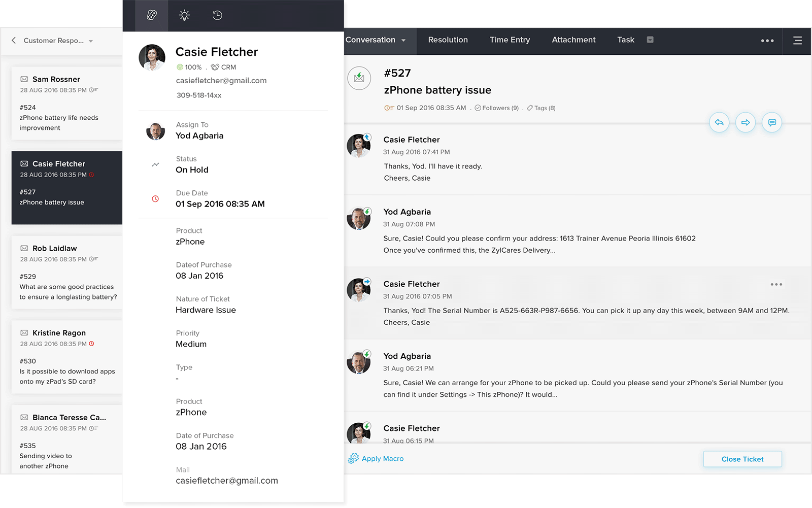Click the 100% happiness rating icon
Viewport: 812px width, 508px height.
click(x=180, y=67)
